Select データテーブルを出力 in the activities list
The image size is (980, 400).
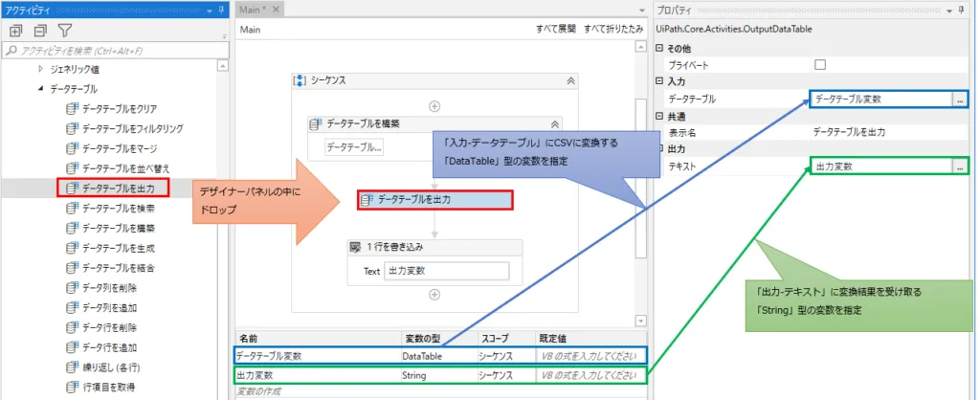113,188
